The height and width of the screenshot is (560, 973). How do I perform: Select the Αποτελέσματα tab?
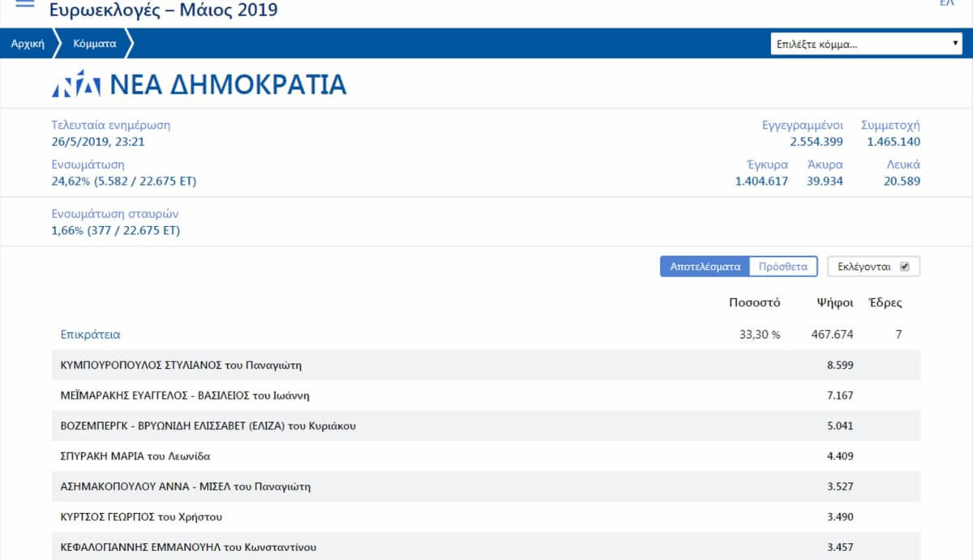click(705, 267)
